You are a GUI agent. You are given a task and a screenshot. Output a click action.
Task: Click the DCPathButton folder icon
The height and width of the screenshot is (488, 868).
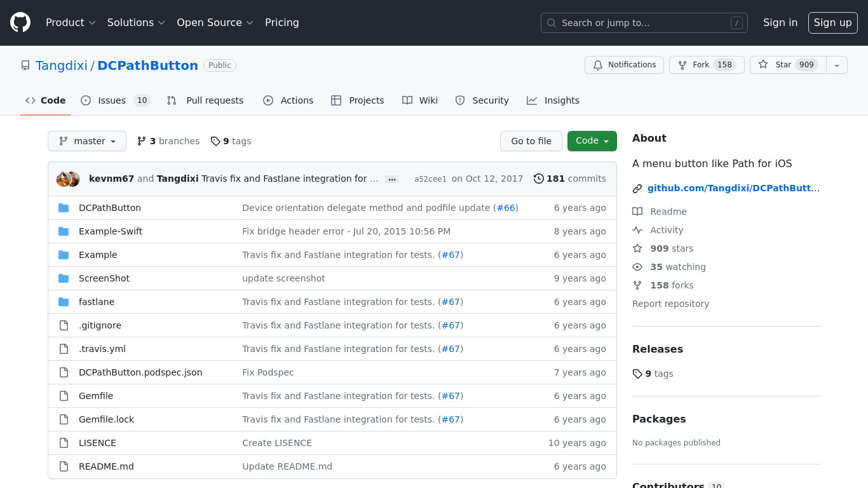click(64, 208)
